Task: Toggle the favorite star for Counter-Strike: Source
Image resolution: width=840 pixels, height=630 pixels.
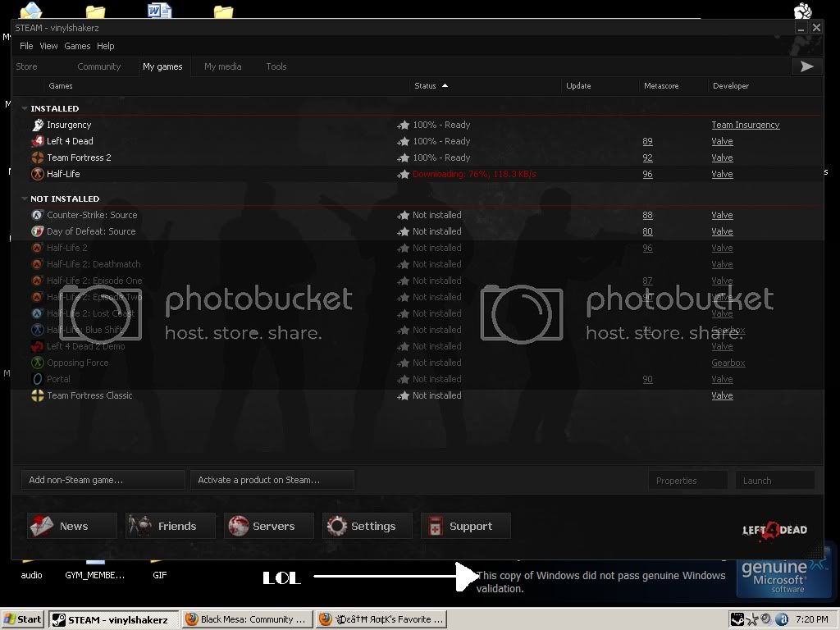Action: click(x=403, y=216)
